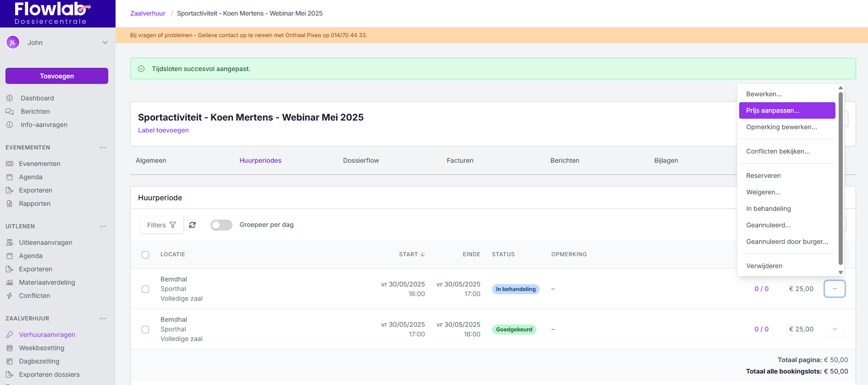Click the Label toevoegen link
Image resolution: width=868 pixels, height=385 pixels.
tap(163, 130)
